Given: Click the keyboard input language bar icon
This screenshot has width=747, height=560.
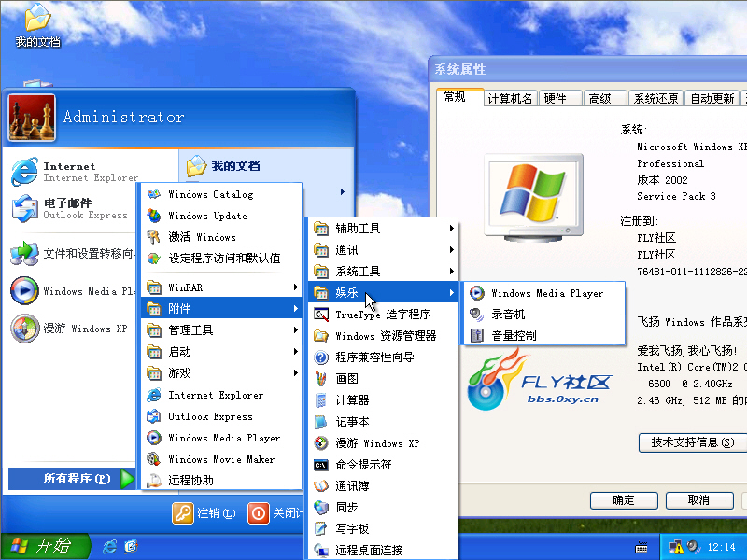Looking at the screenshot, I should click(641, 548).
